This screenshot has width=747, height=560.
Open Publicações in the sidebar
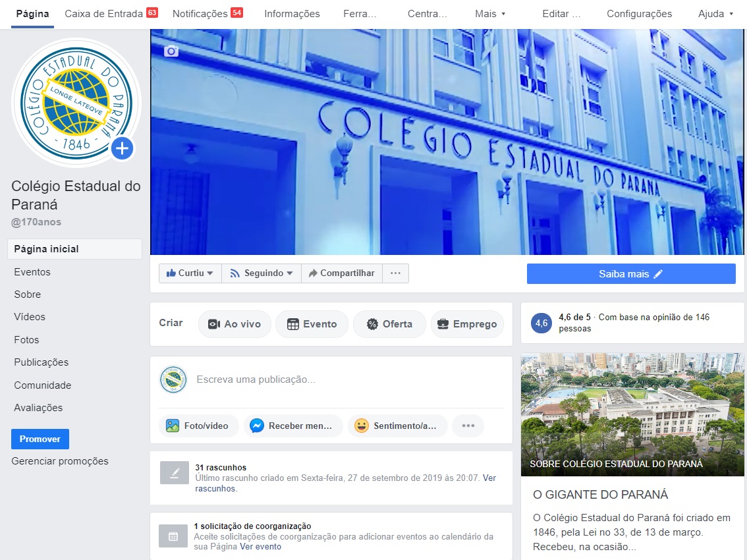coord(41,362)
